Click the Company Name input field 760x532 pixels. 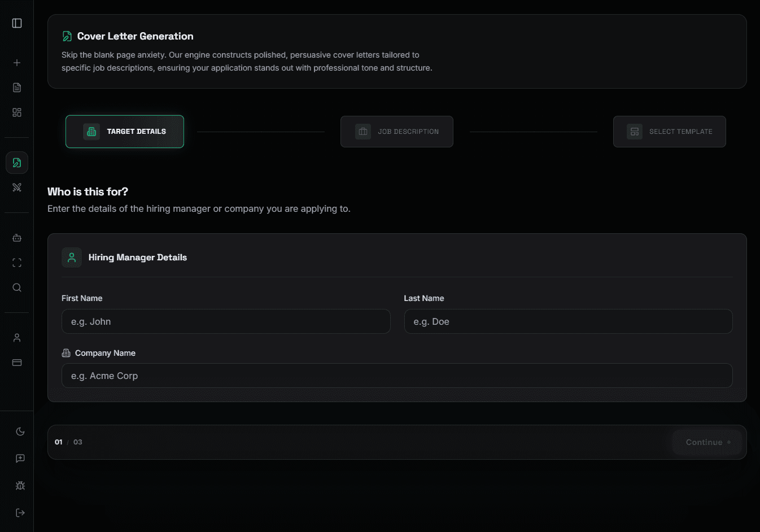(x=396, y=376)
